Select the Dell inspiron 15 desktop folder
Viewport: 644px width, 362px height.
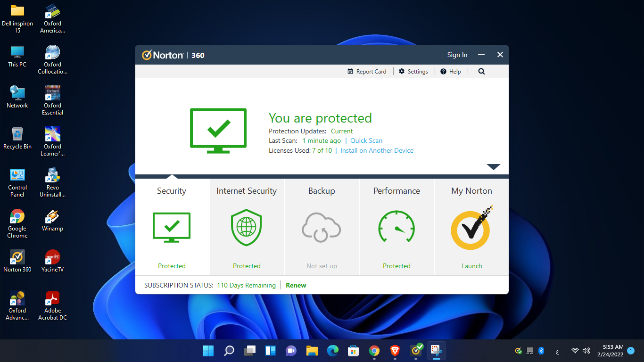pos(17,19)
